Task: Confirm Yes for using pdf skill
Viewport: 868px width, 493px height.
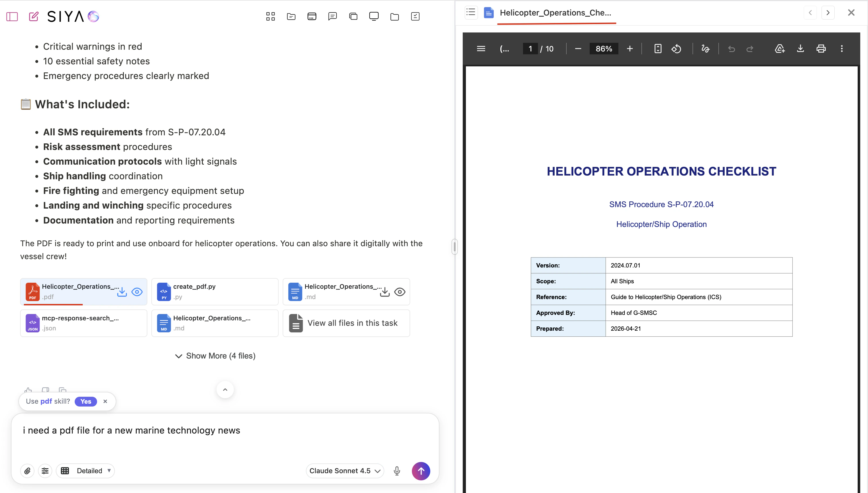Action: point(86,401)
